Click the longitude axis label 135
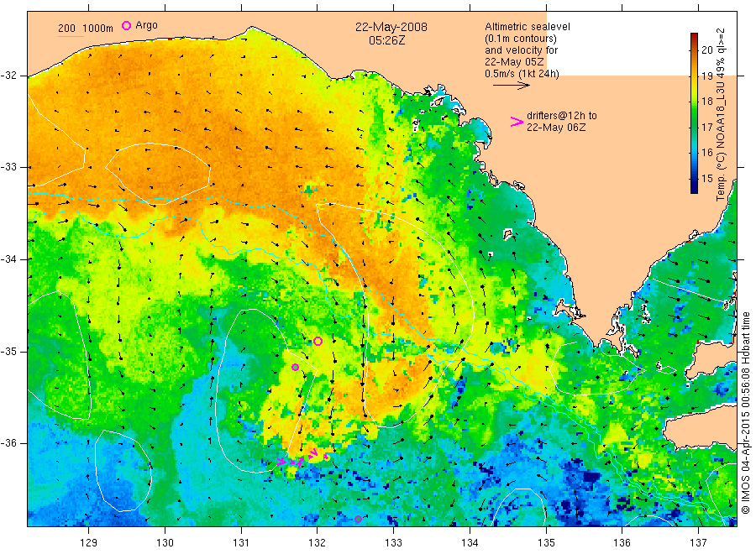756x554 pixels. click(x=546, y=543)
